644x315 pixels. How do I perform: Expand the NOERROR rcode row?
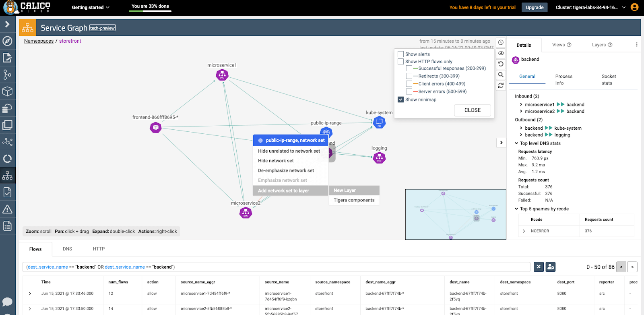524,231
